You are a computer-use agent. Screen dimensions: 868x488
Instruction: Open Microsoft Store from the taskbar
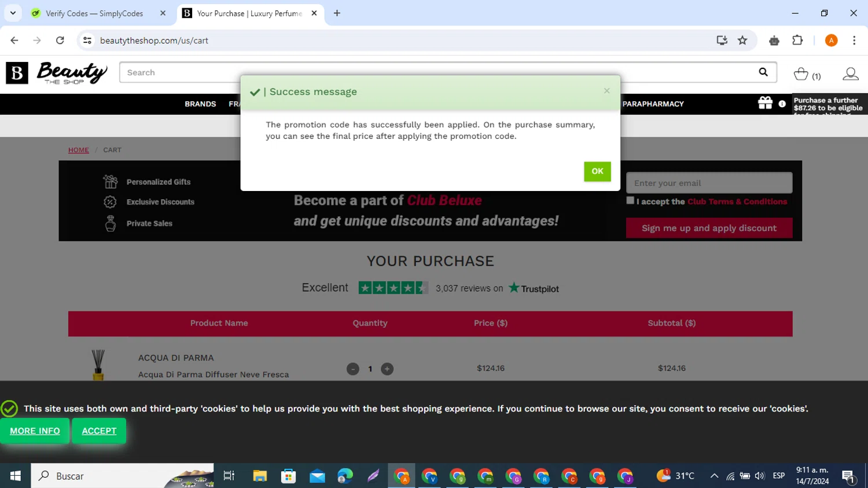(x=288, y=476)
